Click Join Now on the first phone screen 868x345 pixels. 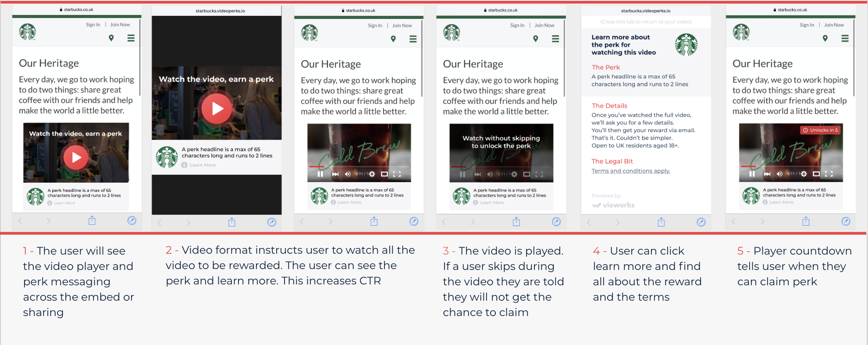(120, 25)
